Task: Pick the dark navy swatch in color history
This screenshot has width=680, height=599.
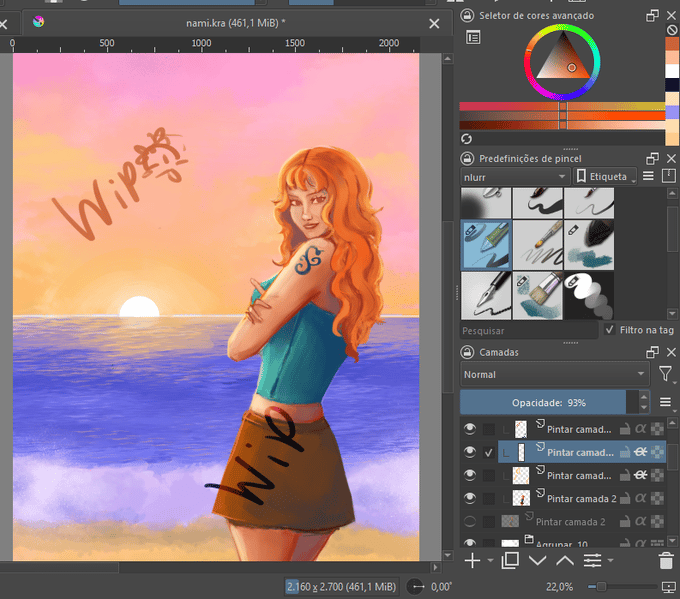Action: coord(672,85)
